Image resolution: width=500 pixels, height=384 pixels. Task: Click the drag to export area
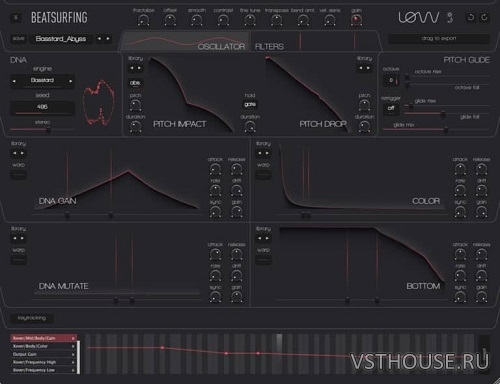point(439,39)
